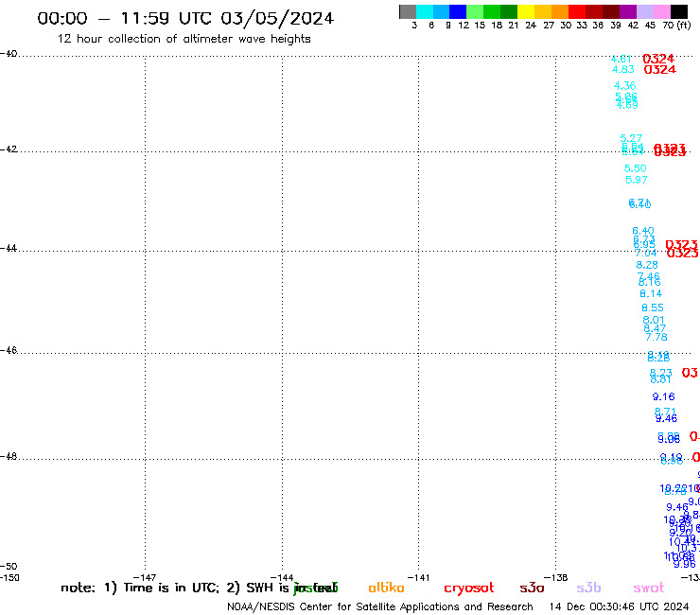Click the gray swatch in the color scale
The width and height of the screenshot is (700, 615).
[408, 11]
